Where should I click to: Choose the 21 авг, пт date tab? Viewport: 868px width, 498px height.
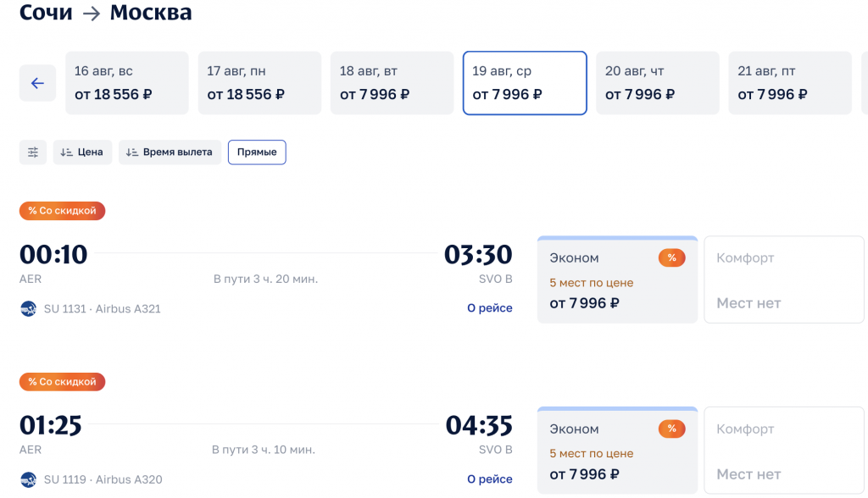click(x=790, y=83)
